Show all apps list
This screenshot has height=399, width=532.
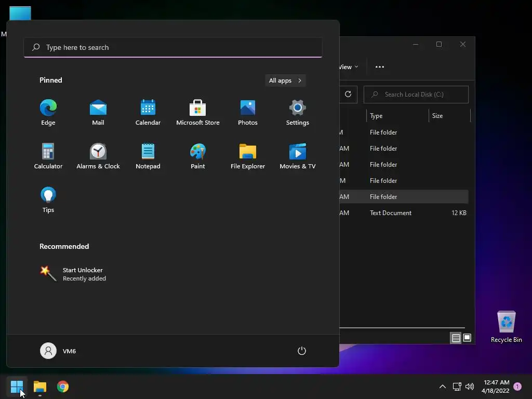(285, 81)
